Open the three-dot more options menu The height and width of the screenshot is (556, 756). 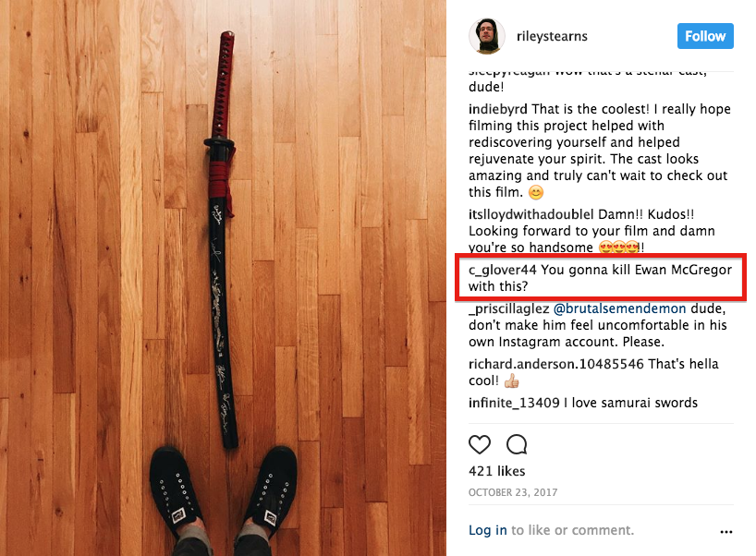coord(726,532)
